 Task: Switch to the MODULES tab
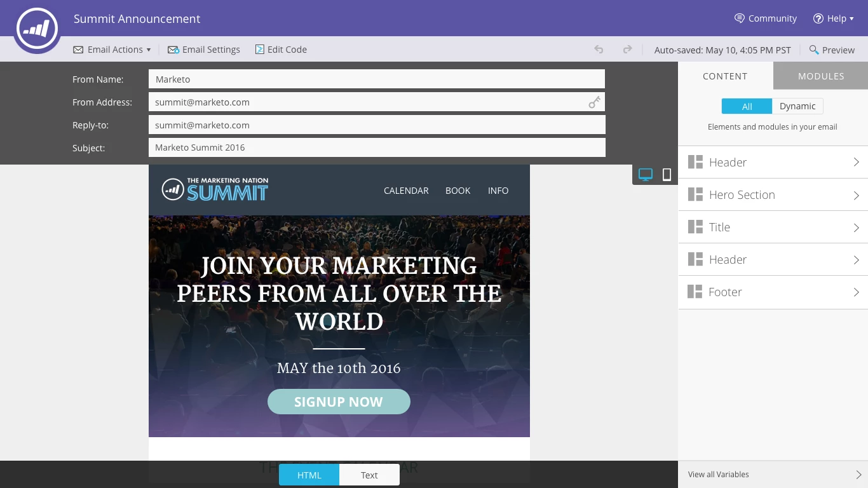click(x=821, y=76)
